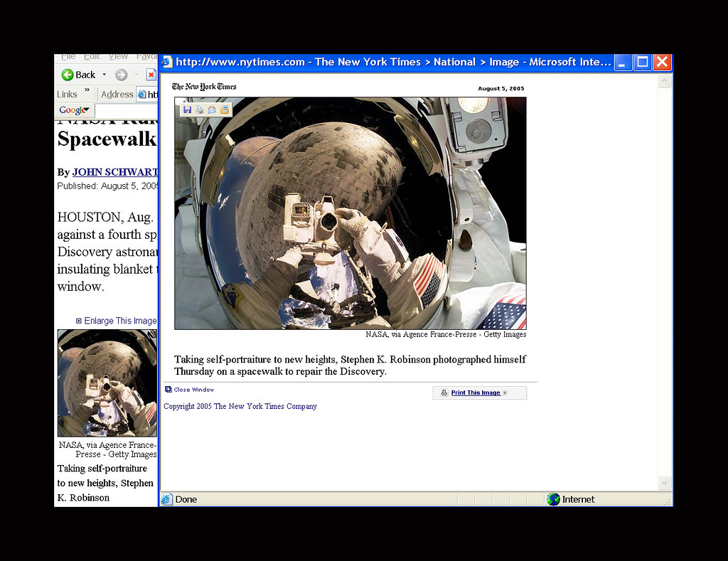This screenshot has width=728, height=561.
Task: Click the 'Done' status bar text
Action: [186, 499]
